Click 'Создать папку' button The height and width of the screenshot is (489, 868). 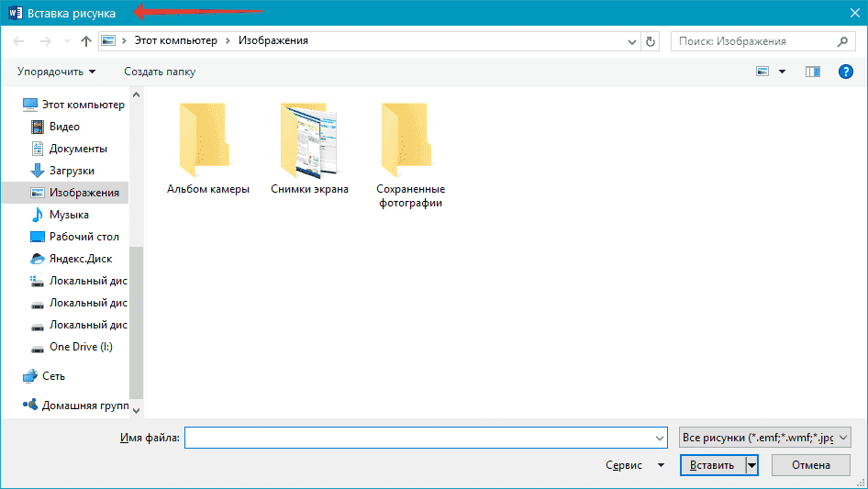(x=160, y=72)
